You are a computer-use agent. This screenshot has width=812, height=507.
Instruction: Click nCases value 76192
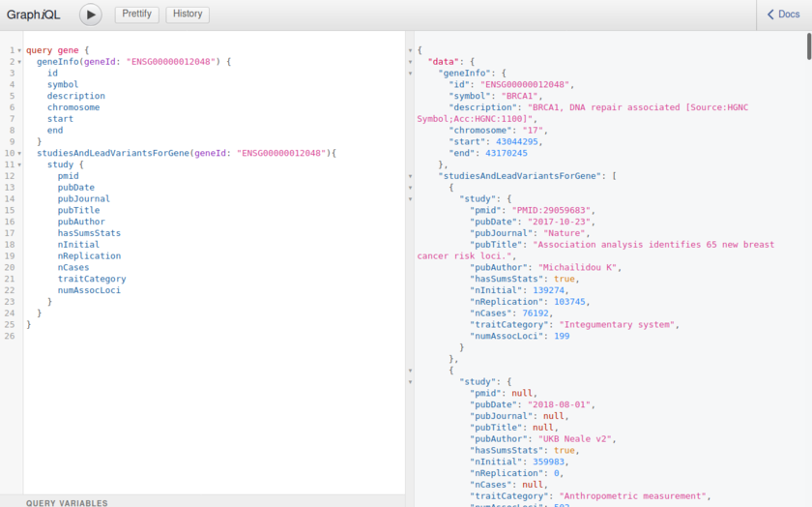coord(536,313)
